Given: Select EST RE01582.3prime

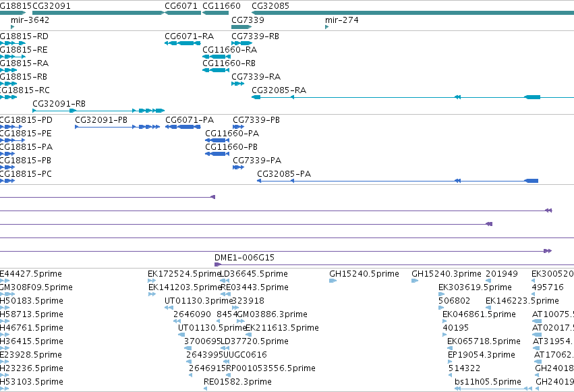Looking at the screenshot, I should coord(237,382).
